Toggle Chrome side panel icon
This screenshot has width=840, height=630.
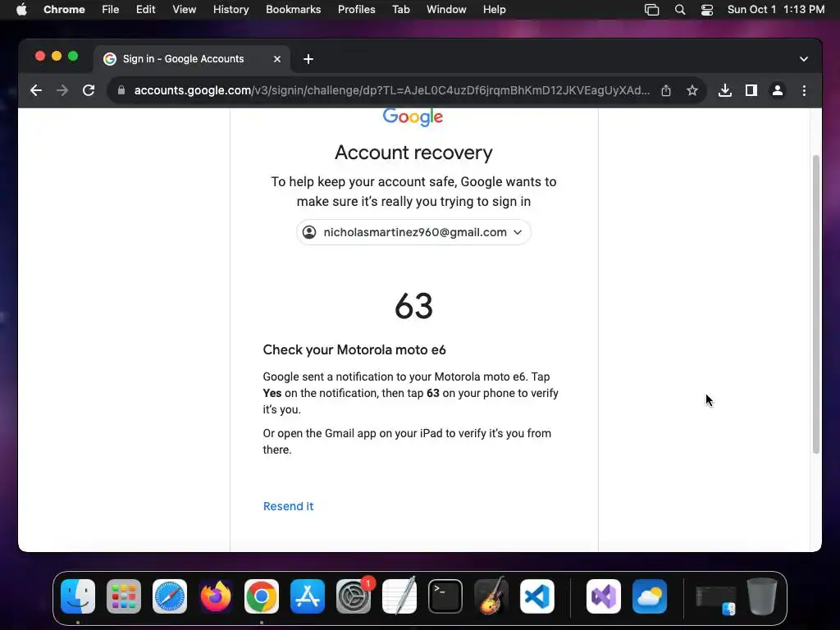click(x=751, y=90)
